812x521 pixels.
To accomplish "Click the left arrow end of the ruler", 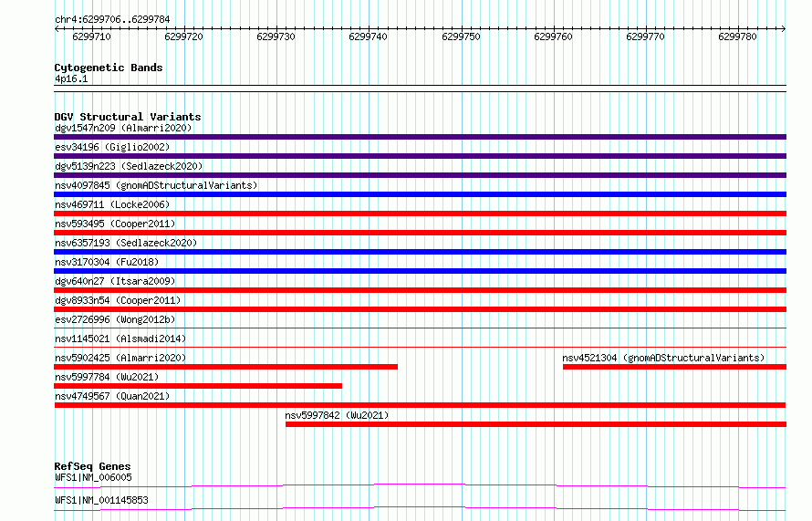I will (x=57, y=29).
